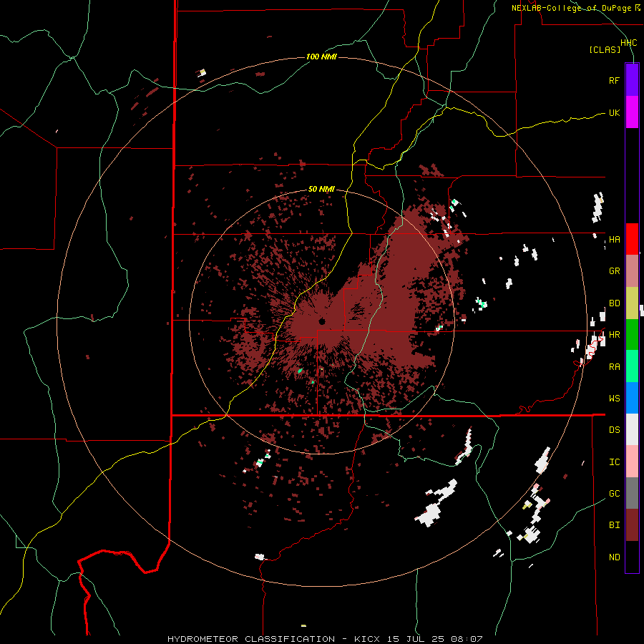The height and width of the screenshot is (644, 644).
Task: Click the 'BD' legend label
Action: click(x=614, y=303)
